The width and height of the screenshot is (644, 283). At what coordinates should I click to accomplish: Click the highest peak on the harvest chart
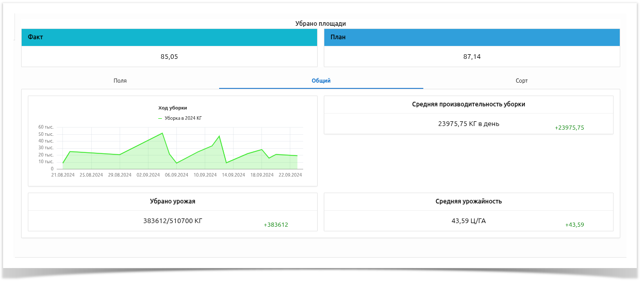(x=162, y=133)
